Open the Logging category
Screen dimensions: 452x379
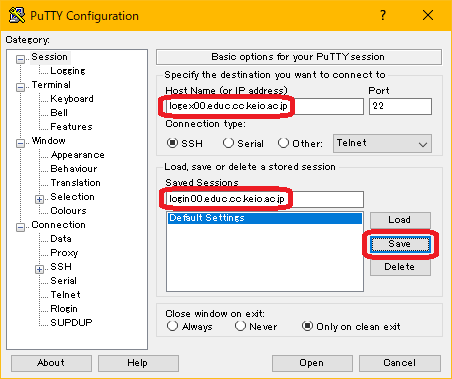coord(68,71)
